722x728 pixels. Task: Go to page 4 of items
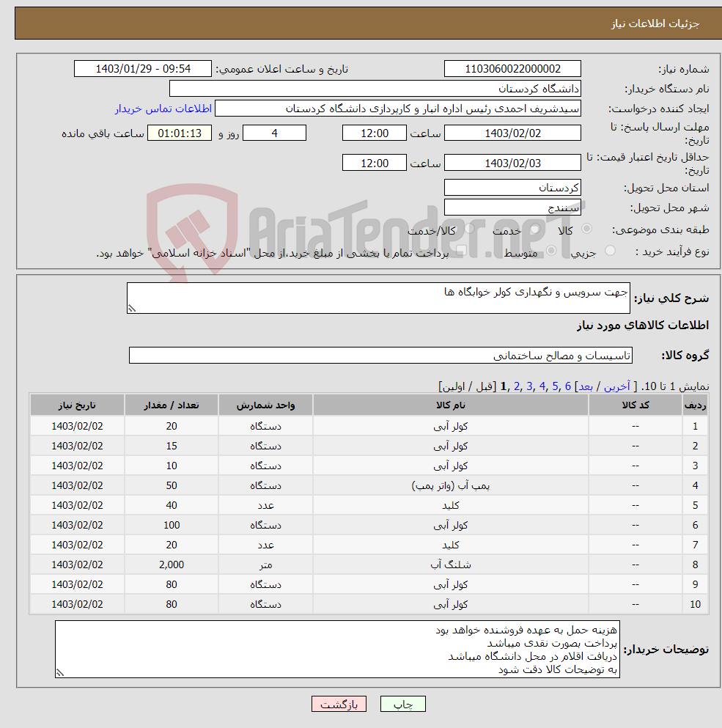542,386
